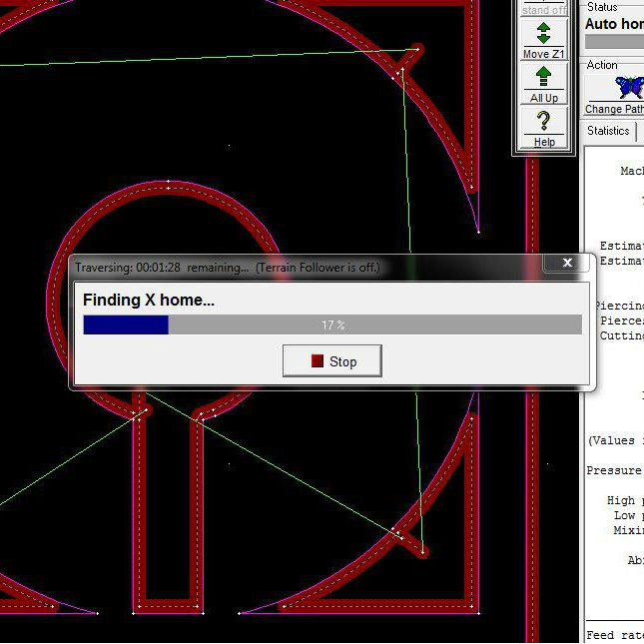Open Help with the question mark icon
This screenshot has width=644, height=644.
tap(544, 127)
